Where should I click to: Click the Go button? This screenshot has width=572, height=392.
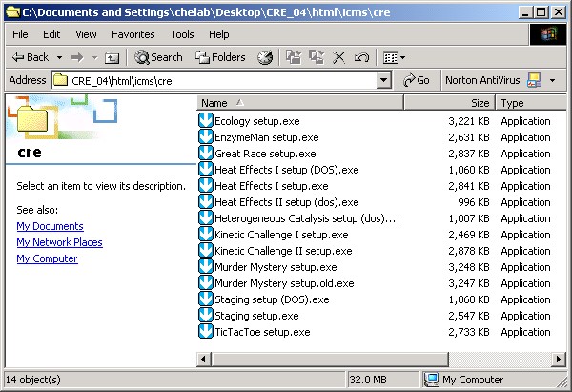(416, 80)
